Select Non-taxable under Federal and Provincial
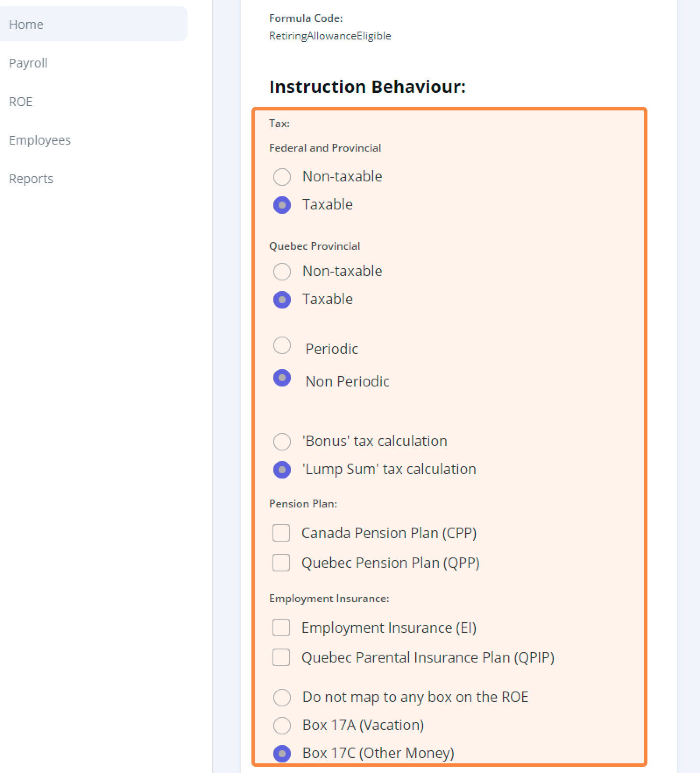 click(282, 177)
